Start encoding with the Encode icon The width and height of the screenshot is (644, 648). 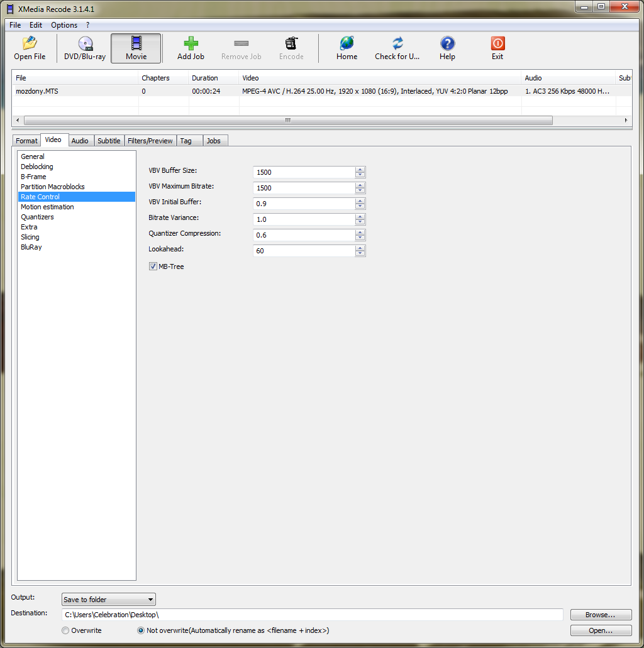point(291,48)
